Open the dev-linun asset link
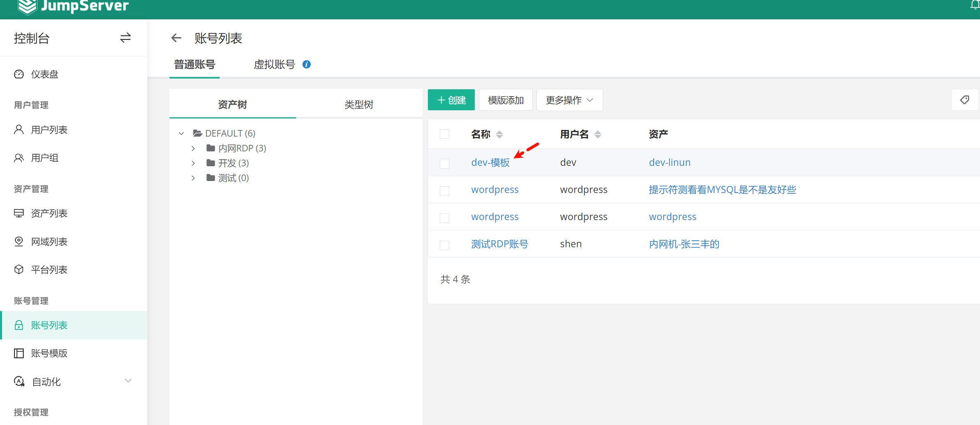Image resolution: width=980 pixels, height=425 pixels. point(669,163)
